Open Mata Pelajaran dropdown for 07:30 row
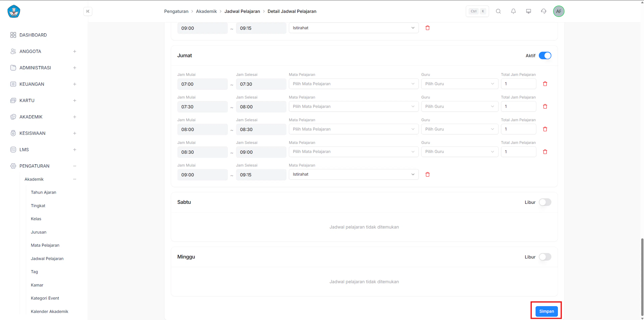644x320 pixels. point(354,106)
